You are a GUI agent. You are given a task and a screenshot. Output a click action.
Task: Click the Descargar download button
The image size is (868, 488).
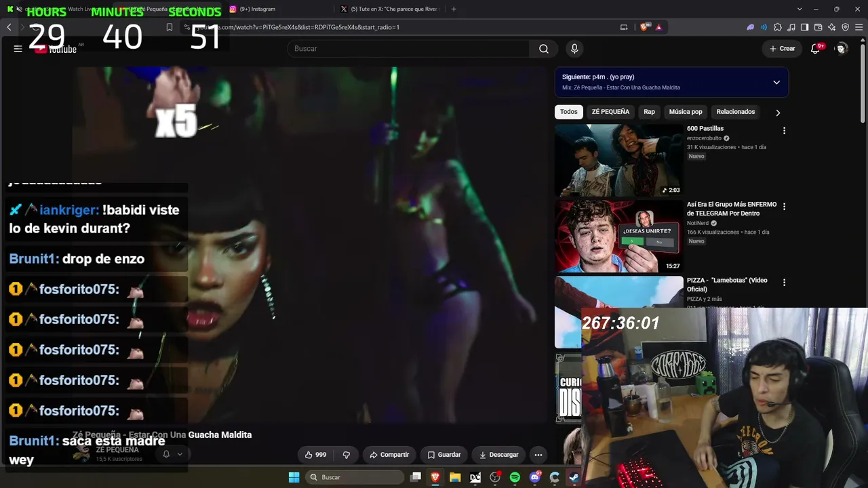[498, 455]
